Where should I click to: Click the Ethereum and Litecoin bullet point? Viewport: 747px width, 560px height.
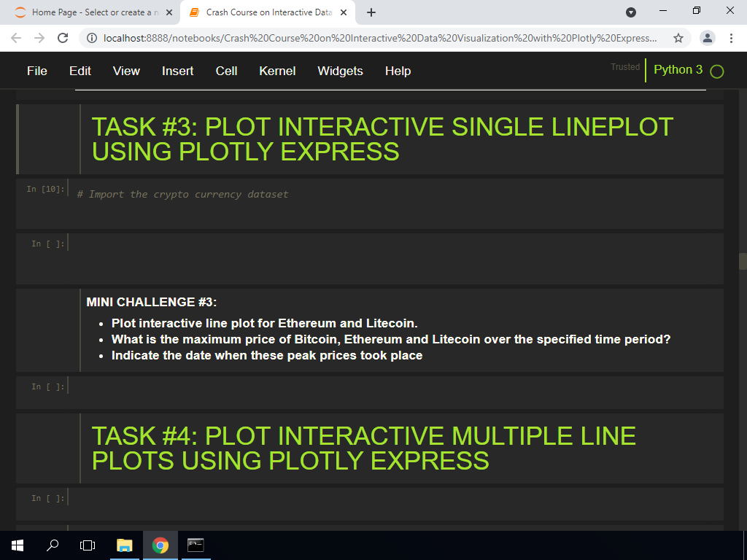coord(264,323)
